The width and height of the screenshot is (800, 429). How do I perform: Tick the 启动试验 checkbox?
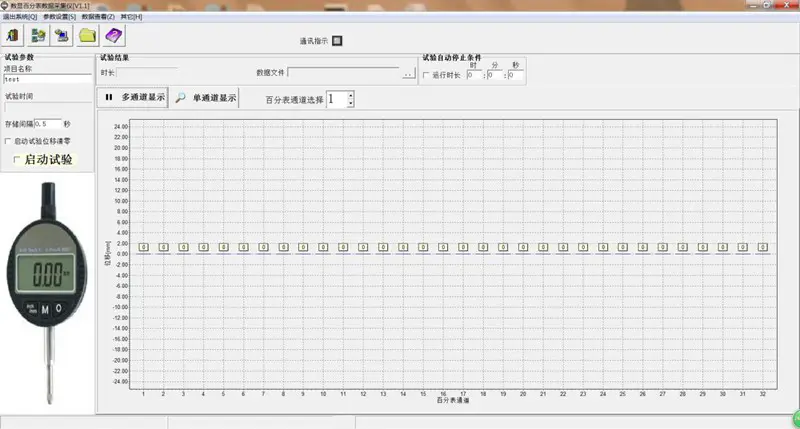click(16, 160)
